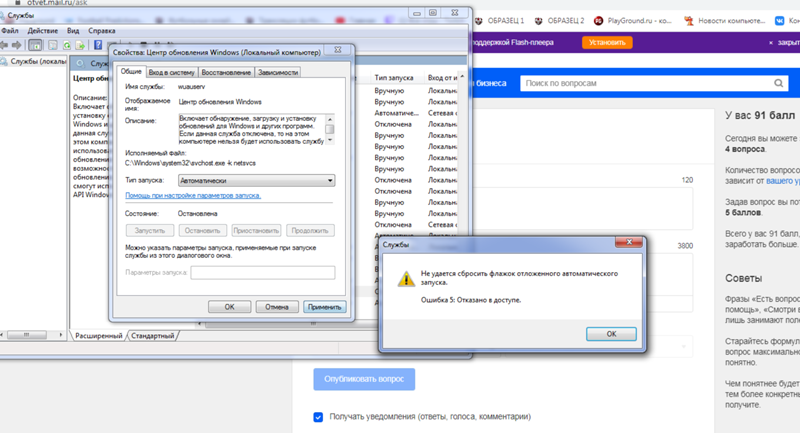This screenshot has height=433, width=800.
Task: Click the Export list icon in Services toolbar
Action: click(80, 45)
